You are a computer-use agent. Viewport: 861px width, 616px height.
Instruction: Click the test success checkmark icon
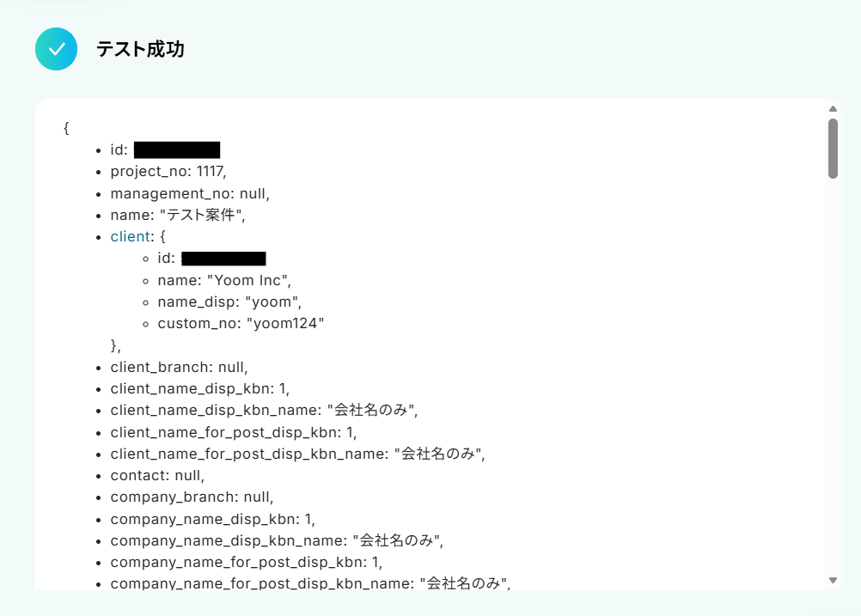pyautogui.click(x=56, y=49)
